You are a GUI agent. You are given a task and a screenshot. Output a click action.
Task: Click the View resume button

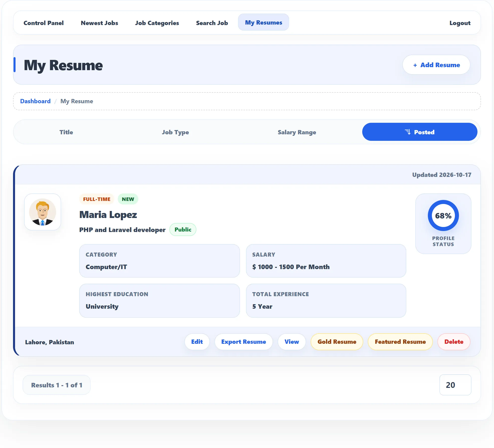coord(292,342)
